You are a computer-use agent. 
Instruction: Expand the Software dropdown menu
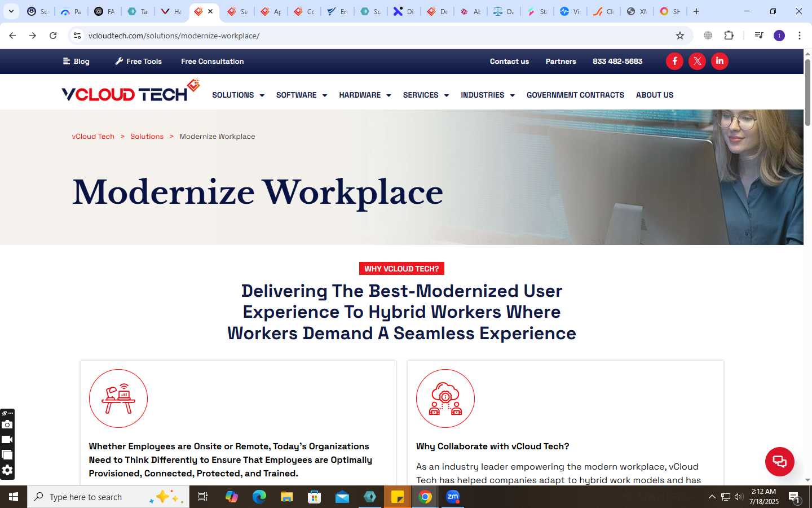[x=302, y=95]
